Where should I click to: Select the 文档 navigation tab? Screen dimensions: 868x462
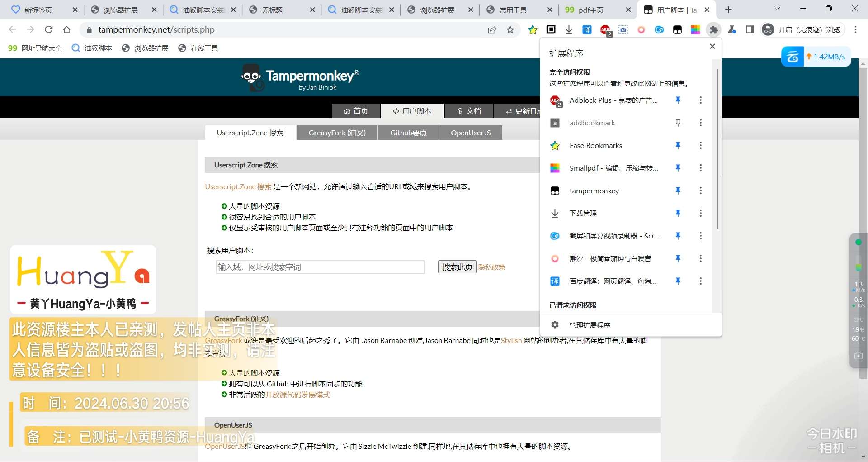tap(469, 111)
